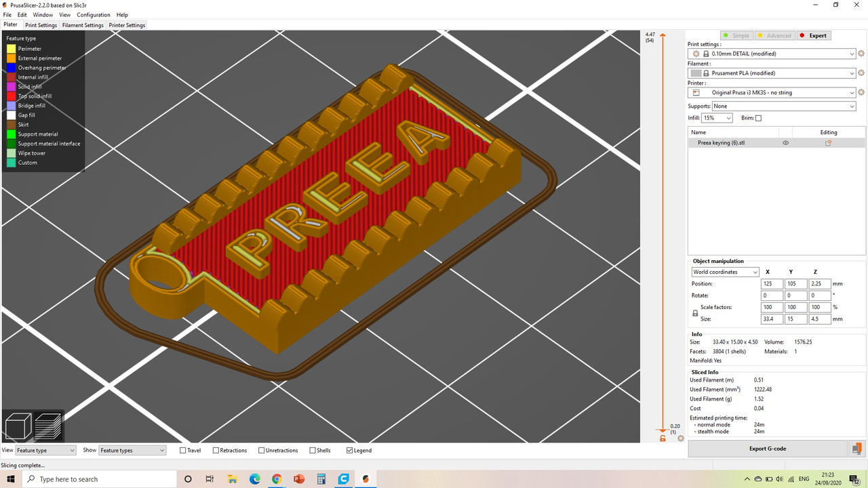The width and height of the screenshot is (868, 488).
Task: Open Cura icon on taskbar
Action: [344, 479]
